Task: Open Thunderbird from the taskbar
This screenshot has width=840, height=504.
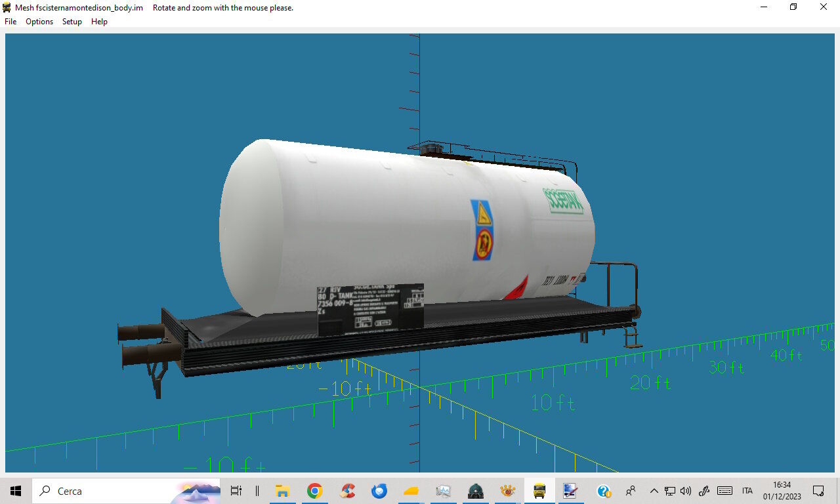Action: point(379,491)
